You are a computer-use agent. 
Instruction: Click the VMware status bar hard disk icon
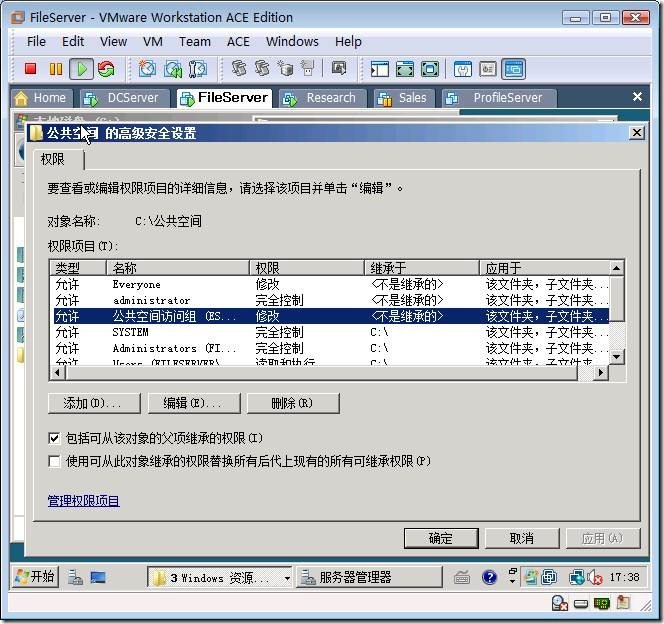pyautogui.click(x=581, y=603)
